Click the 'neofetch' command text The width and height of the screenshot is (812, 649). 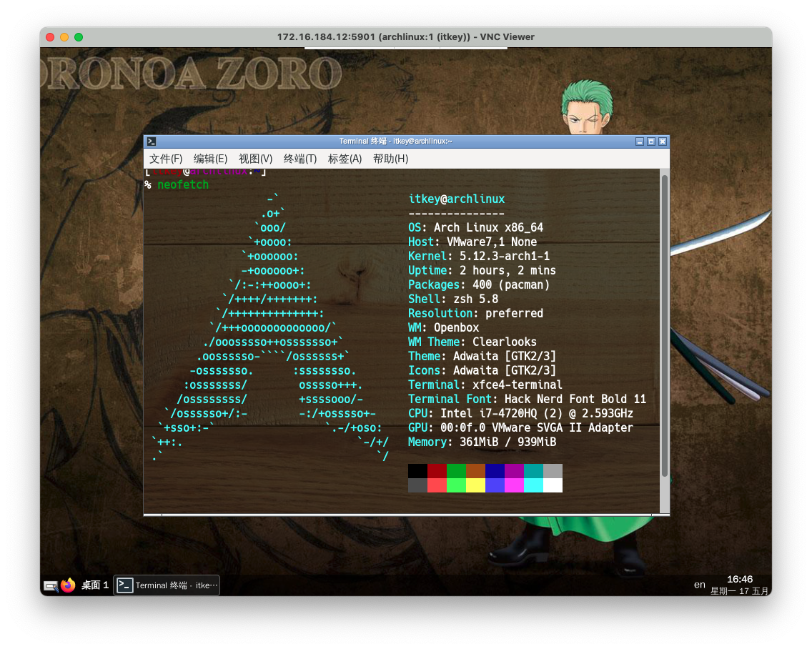point(183,185)
